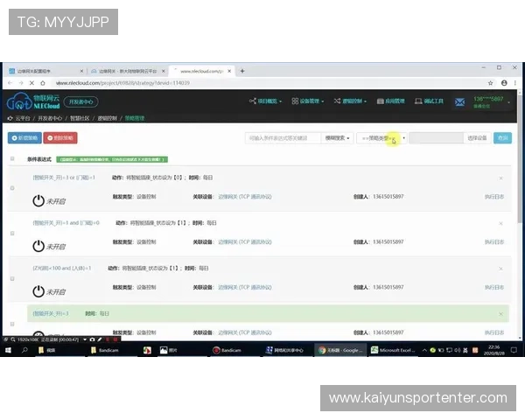The height and width of the screenshot is (420, 525).
Task: Switch to the second browser tab
Action: click(127, 71)
